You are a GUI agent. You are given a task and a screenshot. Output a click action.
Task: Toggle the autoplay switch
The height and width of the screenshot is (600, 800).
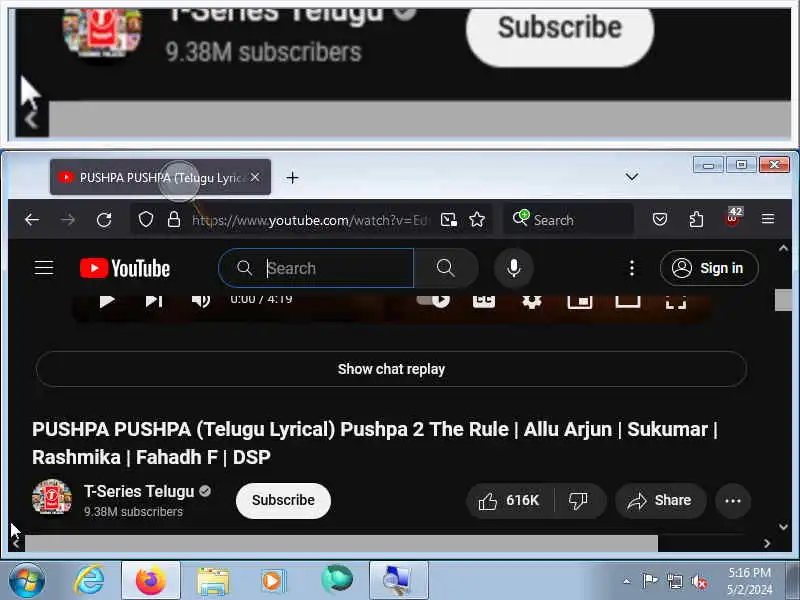[433, 301]
